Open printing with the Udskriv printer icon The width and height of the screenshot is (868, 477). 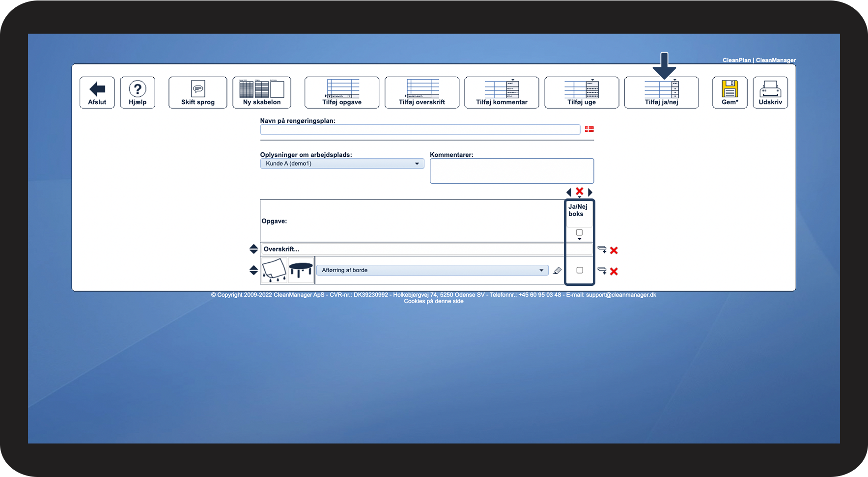coord(770,92)
